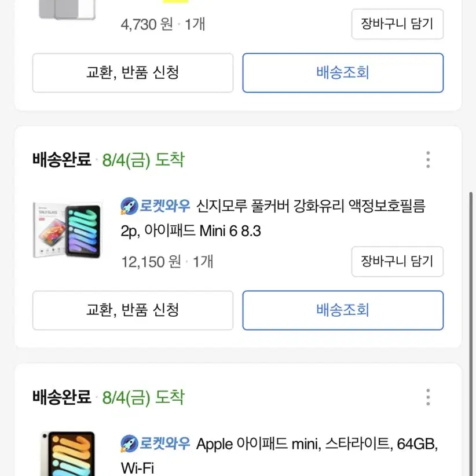Open the 신지모루 풀커버 강화유리 액정보호필름 product title
The image size is (476, 476).
(273, 218)
